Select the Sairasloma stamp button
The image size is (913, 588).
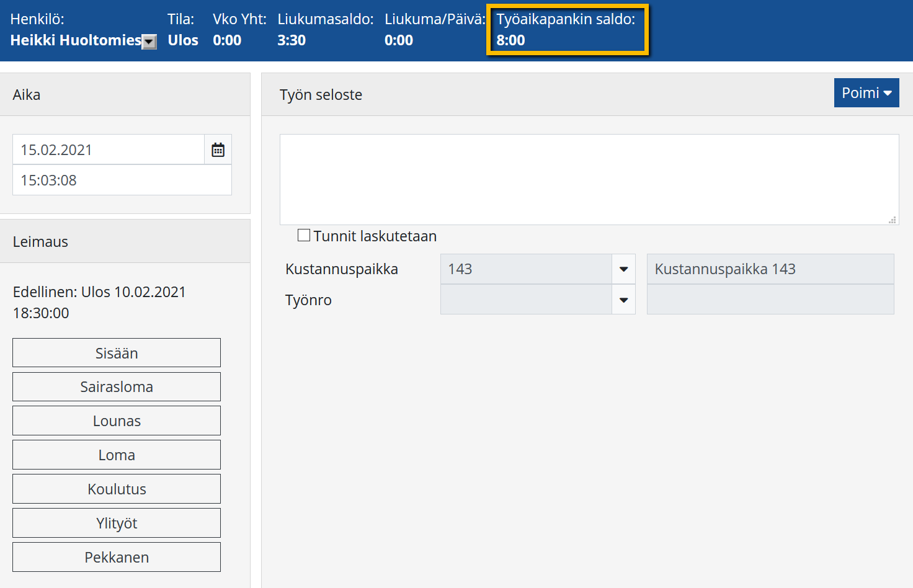[x=117, y=387]
